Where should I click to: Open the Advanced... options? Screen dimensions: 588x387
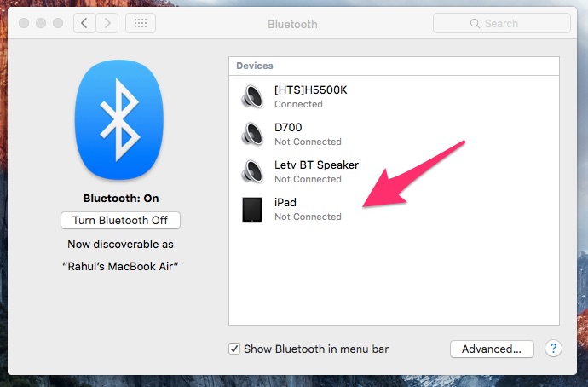click(492, 349)
